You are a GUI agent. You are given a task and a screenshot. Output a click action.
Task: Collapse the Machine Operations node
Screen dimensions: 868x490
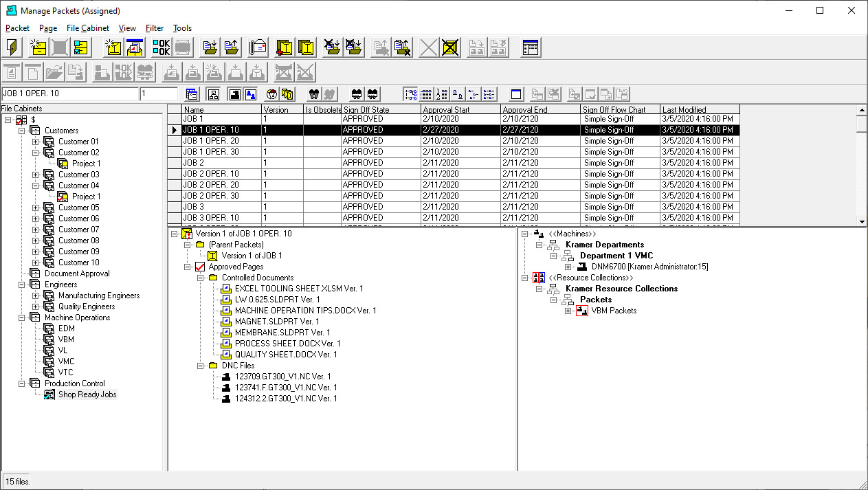click(23, 318)
